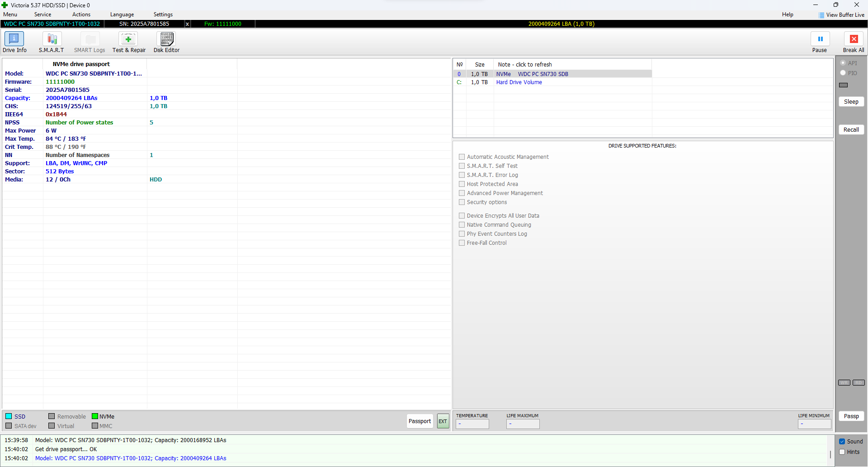
Task: Click the Life Maximum value field
Action: pos(523,424)
